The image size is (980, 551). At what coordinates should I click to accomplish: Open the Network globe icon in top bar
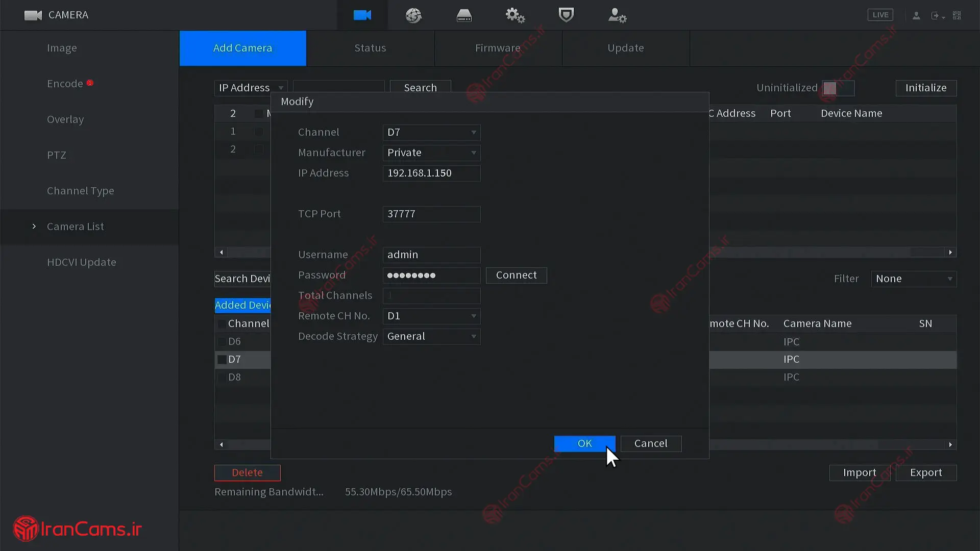[x=413, y=15]
